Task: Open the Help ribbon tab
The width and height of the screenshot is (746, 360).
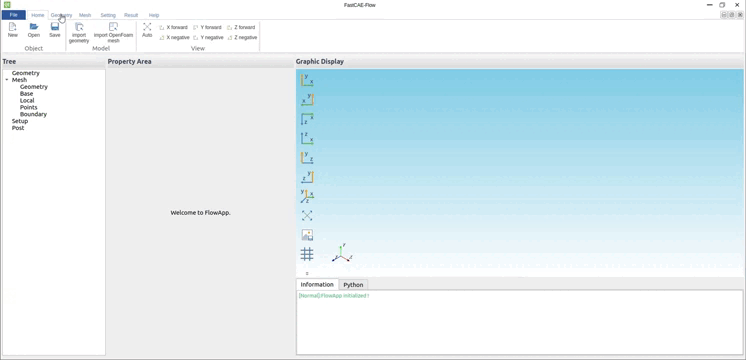Action: (x=154, y=15)
